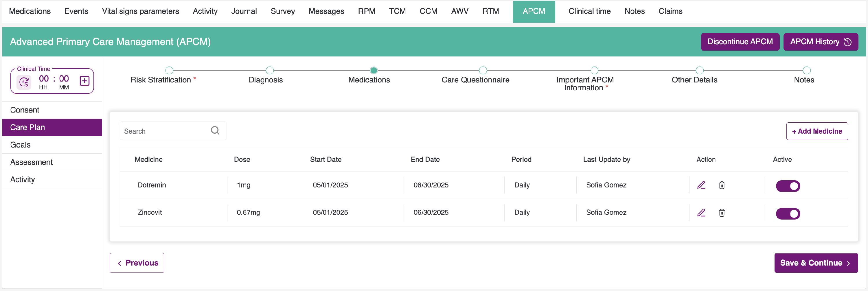Click Add Medicine button
Image resolution: width=868 pixels, height=291 pixels.
[x=817, y=131]
